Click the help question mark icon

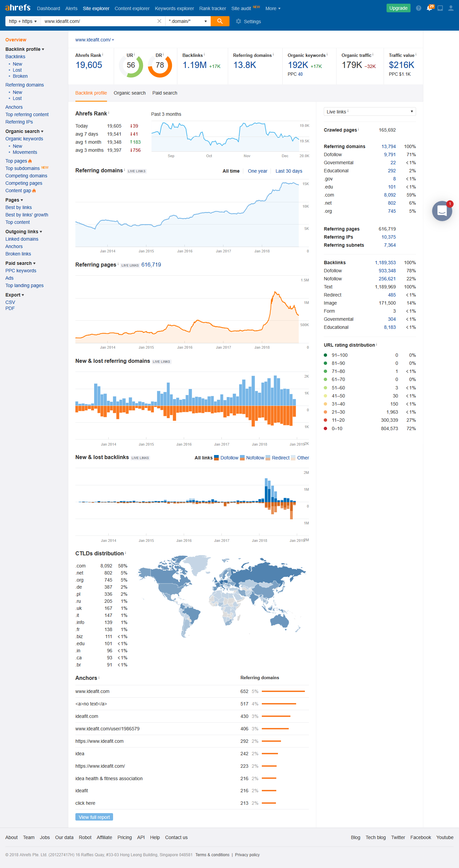tap(418, 8)
